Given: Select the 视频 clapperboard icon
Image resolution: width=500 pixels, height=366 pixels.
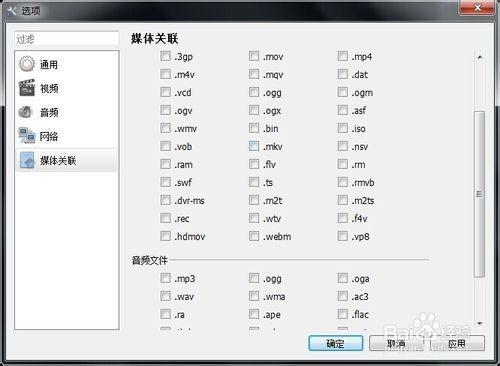Looking at the screenshot, I should coord(27,88).
